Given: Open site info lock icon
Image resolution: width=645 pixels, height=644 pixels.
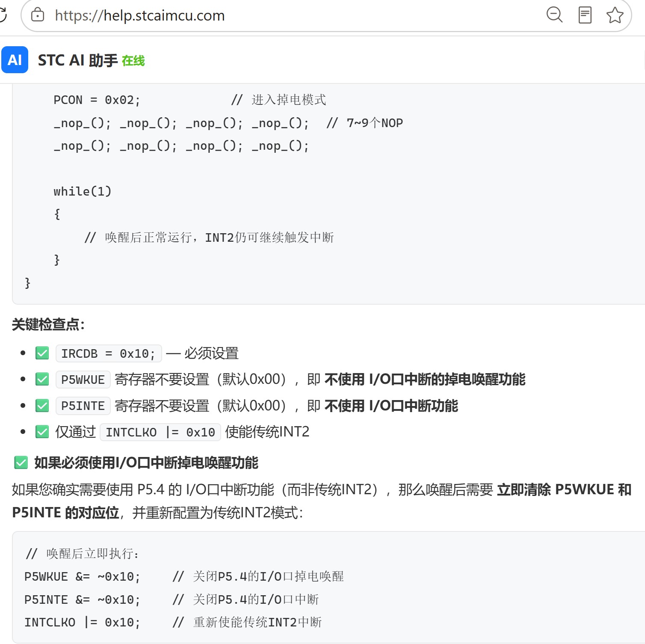Looking at the screenshot, I should [x=38, y=15].
